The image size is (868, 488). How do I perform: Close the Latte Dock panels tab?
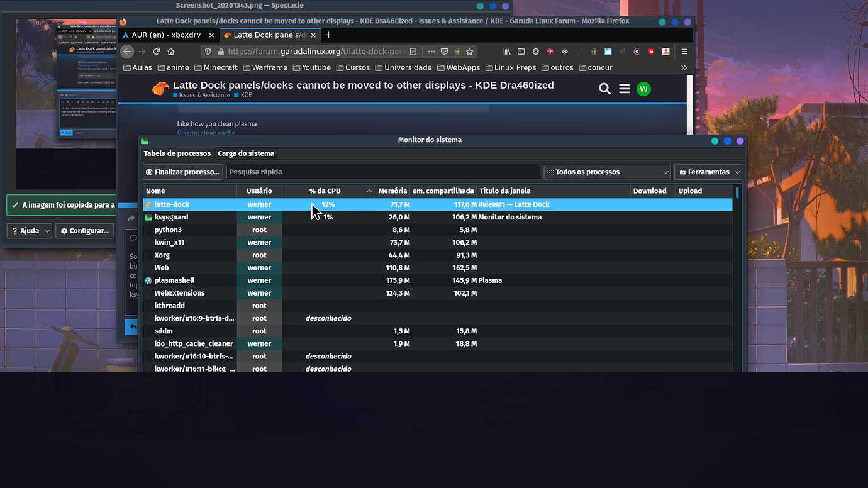tap(313, 35)
